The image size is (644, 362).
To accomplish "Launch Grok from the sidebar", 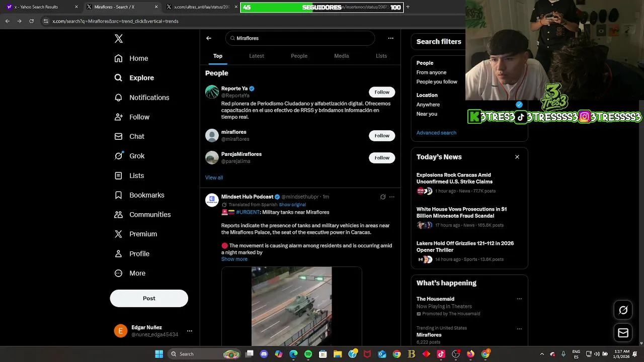I will [x=129, y=156].
